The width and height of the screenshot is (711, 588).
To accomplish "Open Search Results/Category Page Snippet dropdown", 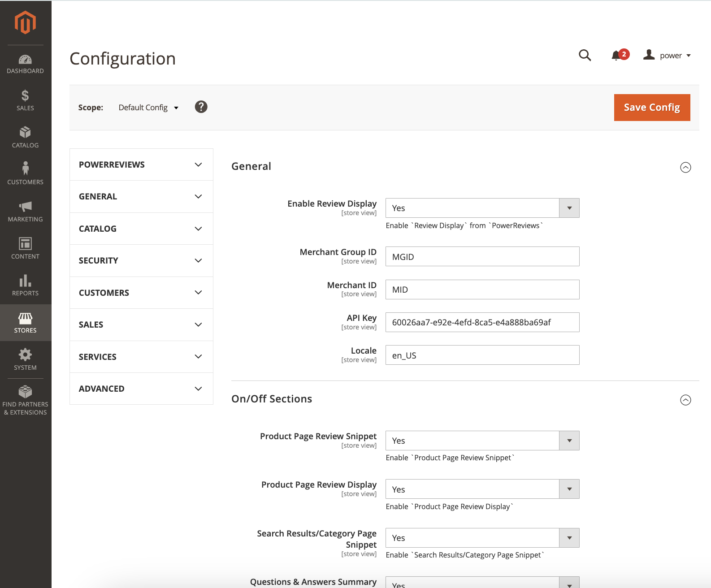I will point(482,538).
